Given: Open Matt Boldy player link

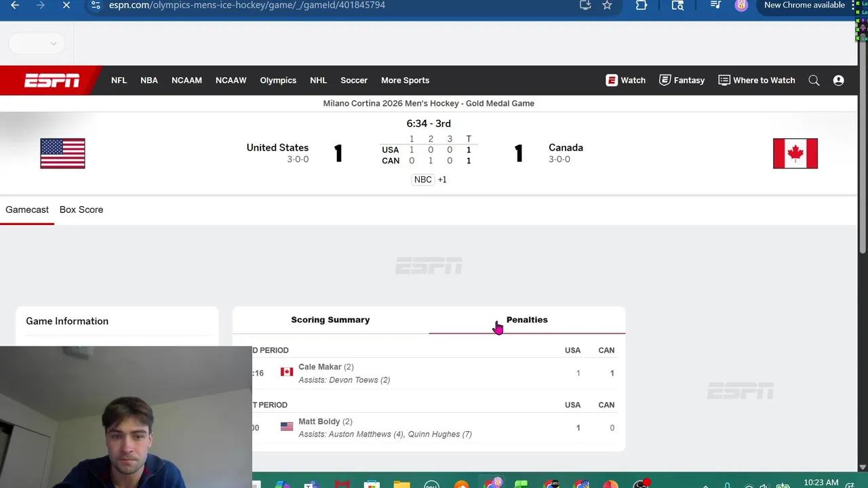Looking at the screenshot, I should click(x=319, y=422).
